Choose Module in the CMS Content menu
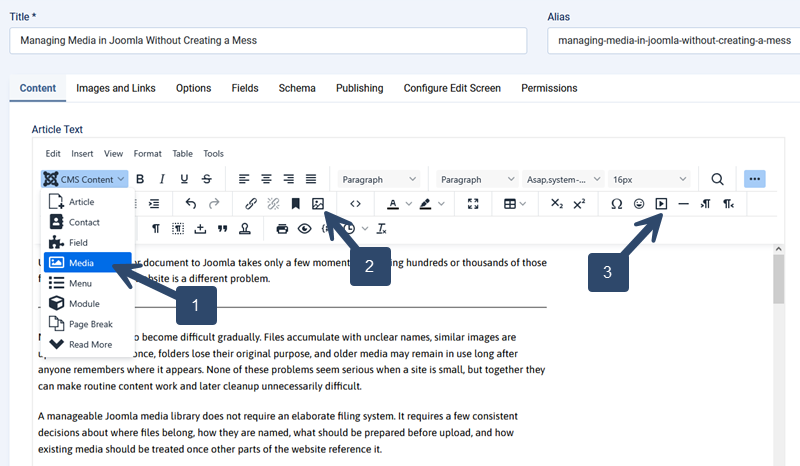 click(x=88, y=304)
